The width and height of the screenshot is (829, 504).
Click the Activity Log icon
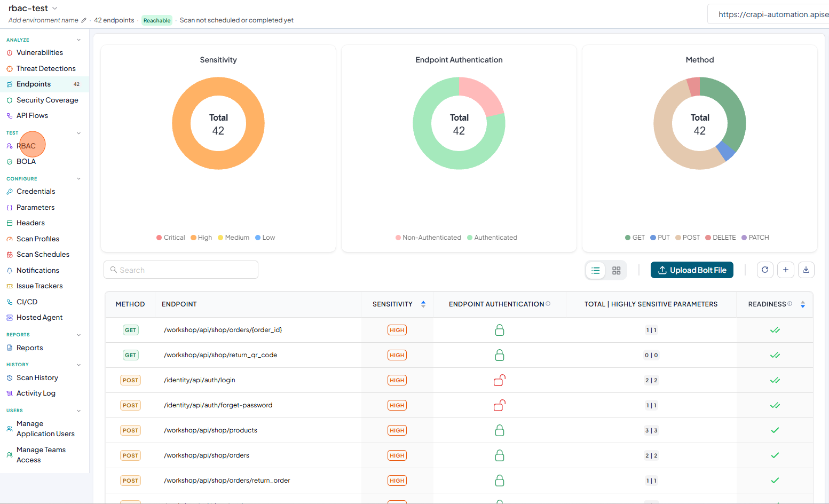coord(10,393)
